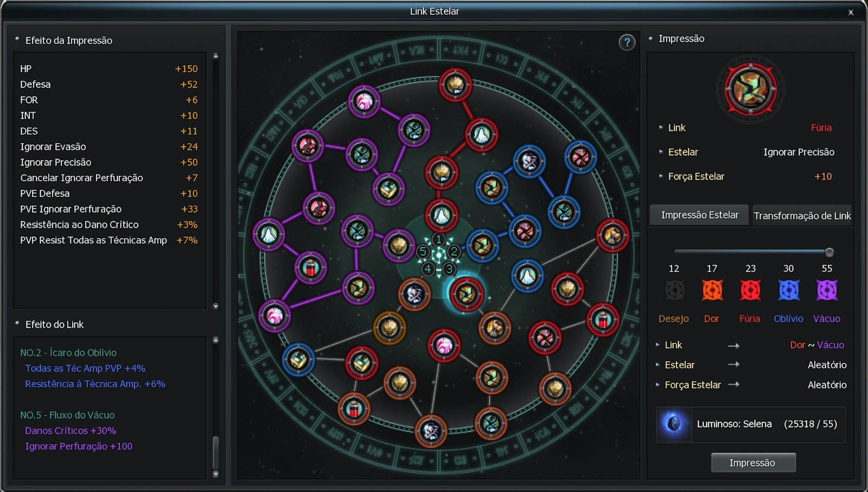Click the Impressão button
This screenshot has width=868, height=492.
753,463
